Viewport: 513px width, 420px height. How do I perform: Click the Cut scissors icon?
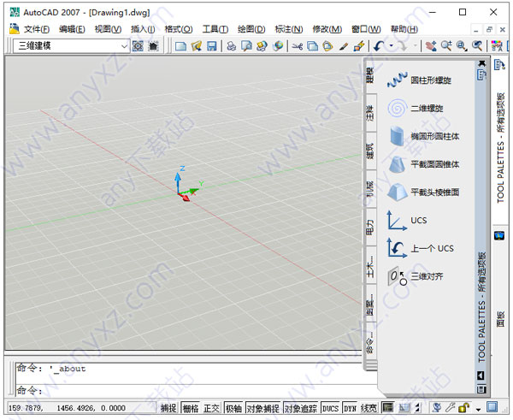[x=297, y=46]
